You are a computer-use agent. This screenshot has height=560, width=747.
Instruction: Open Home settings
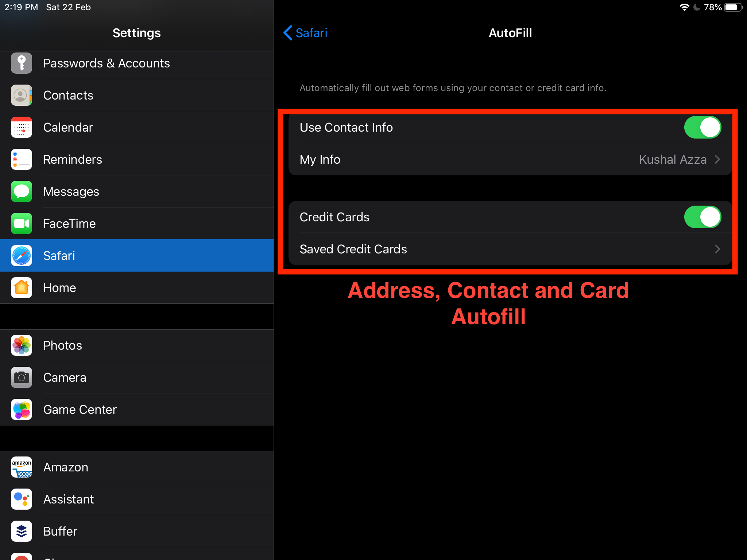(x=137, y=288)
